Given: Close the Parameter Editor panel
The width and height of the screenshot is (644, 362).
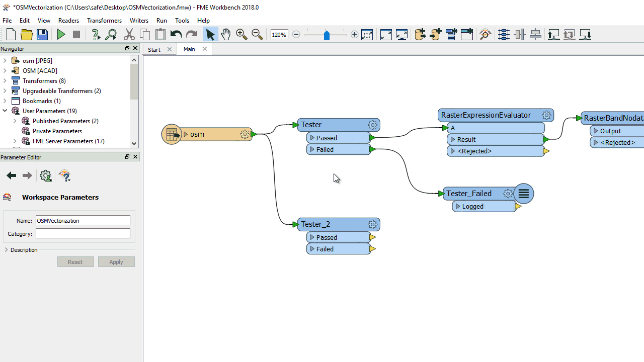Looking at the screenshot, I should coord(135,157).
